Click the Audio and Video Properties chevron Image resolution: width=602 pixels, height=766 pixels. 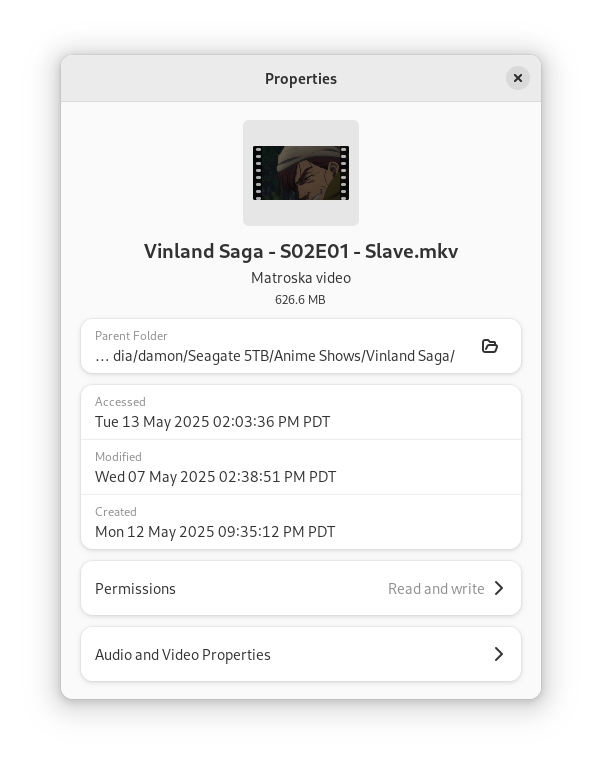(499, 654)
